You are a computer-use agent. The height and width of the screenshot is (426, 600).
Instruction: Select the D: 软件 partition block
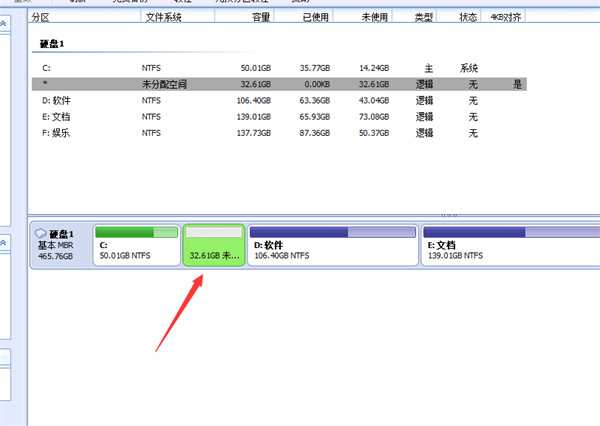pyautogui.click(x=332, y=245)
